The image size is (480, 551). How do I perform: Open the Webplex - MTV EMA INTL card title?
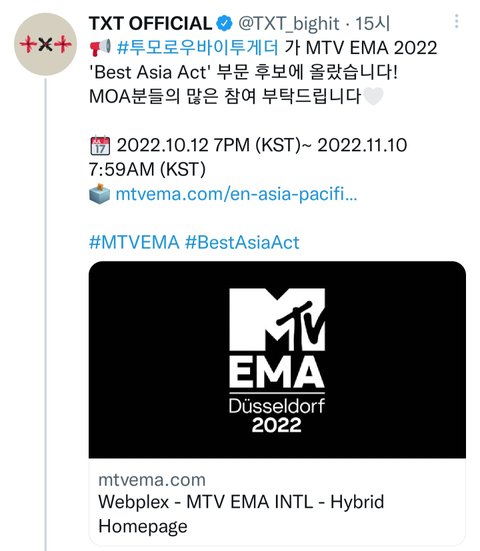(x=241, y=514)
